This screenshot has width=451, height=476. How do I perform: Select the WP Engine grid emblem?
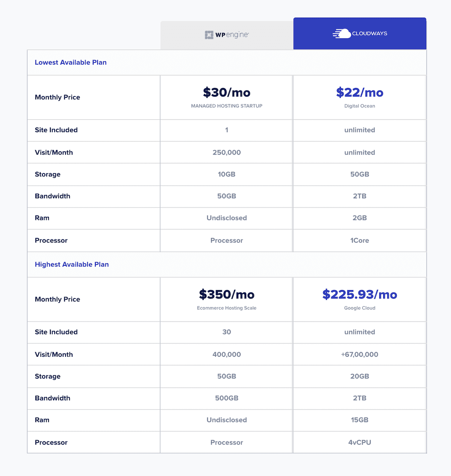point(209,34)
